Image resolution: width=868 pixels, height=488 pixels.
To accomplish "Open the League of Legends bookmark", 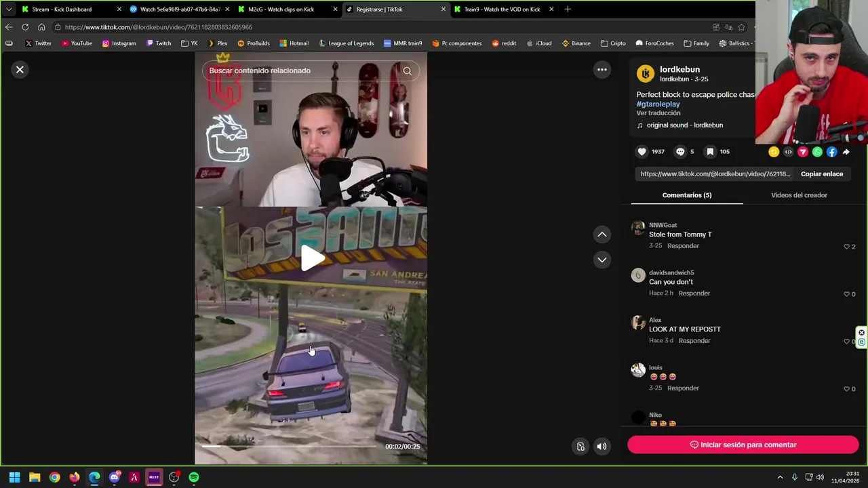I will pyautogui.click(x=345, y=43).
